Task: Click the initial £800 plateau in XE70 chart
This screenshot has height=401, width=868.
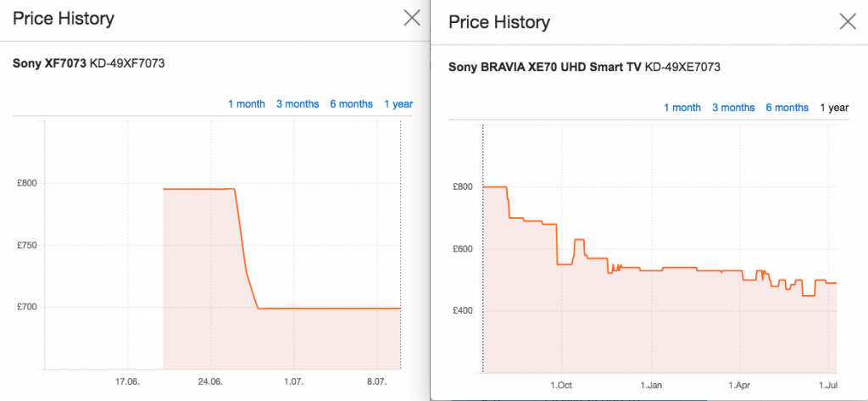Action: (x=494, y=187)
